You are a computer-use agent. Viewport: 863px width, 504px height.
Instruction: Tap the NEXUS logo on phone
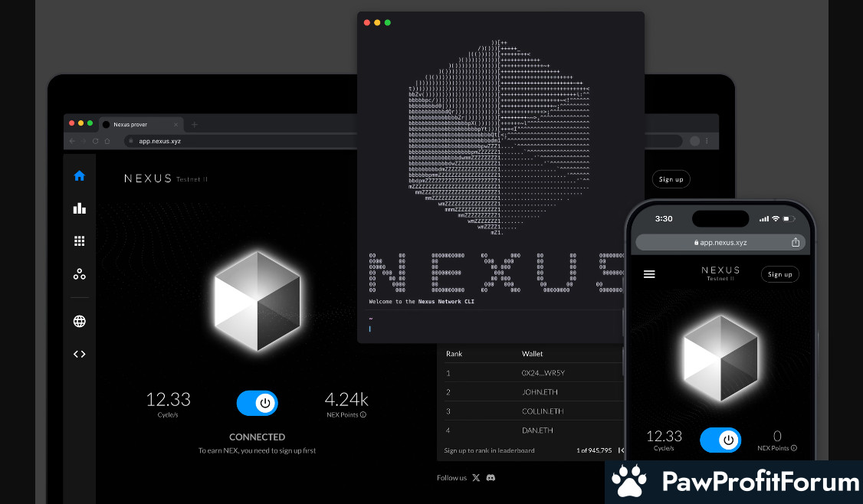pyautogui.click(x=720, y=270)
